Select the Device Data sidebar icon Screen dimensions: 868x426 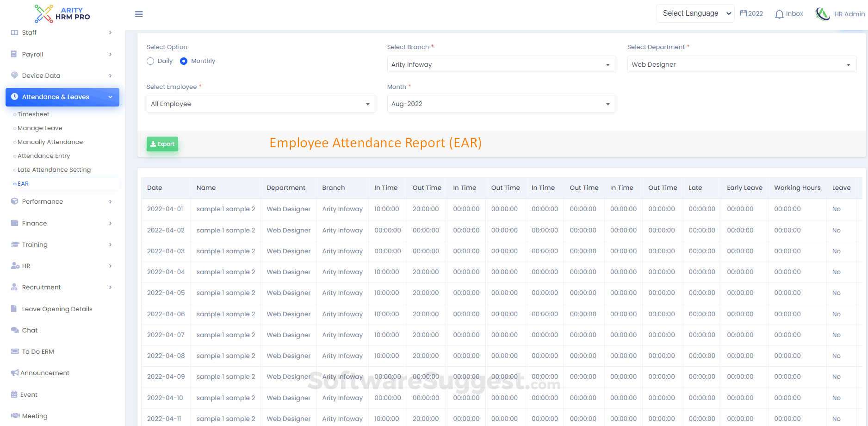14,75
